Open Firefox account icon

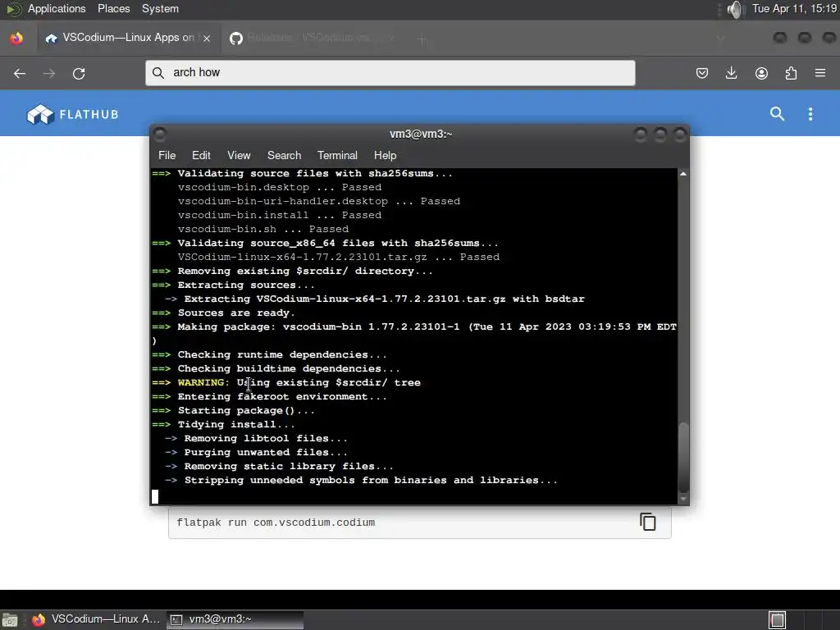tap(761, 73)
